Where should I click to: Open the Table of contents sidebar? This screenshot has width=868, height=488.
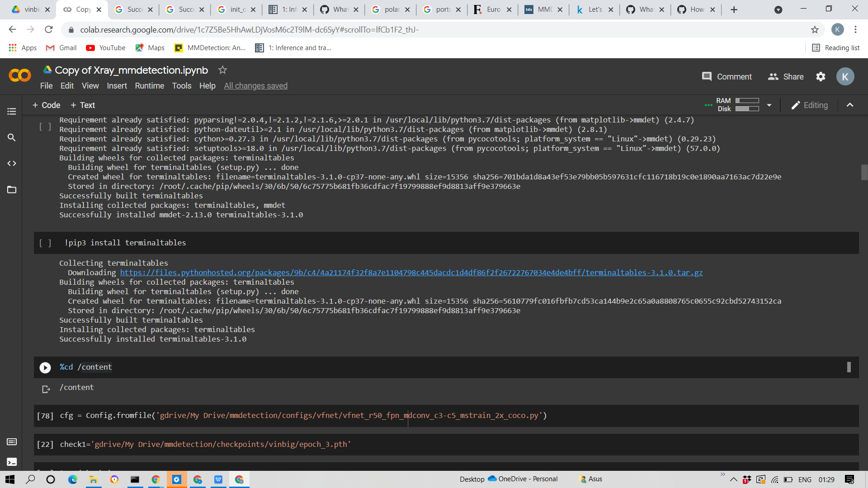(11, 111)
